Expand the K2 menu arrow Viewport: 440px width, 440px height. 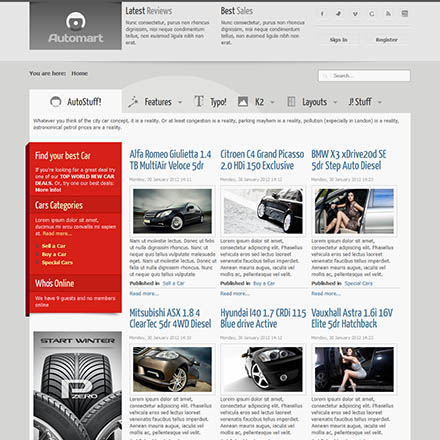tap(272, 102)
